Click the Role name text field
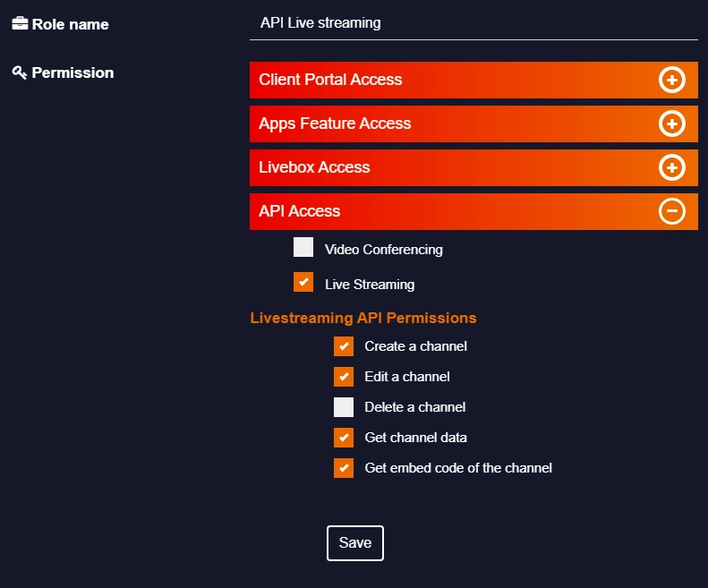Viewport: 708px width, 588px height. [x=473, y=23]
